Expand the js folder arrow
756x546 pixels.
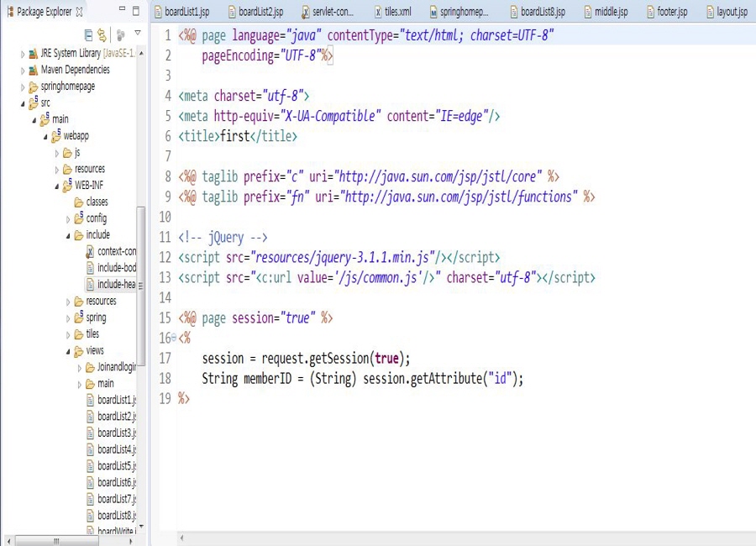[56, 154]
